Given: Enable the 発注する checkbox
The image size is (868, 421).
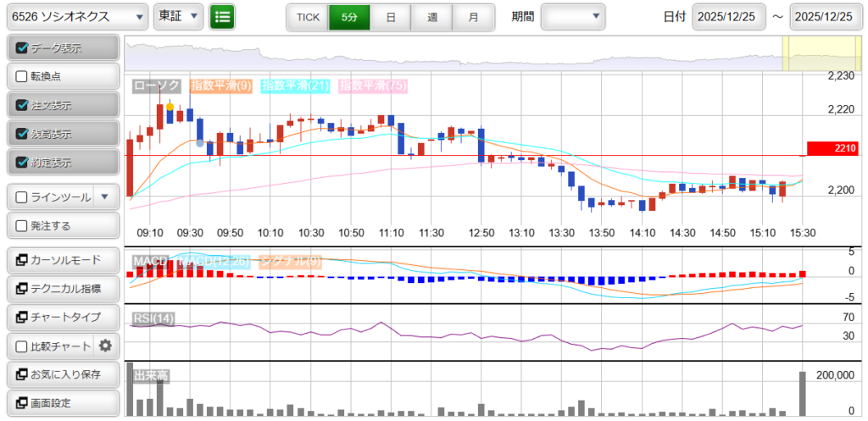Looking at the screenshot, I should (x=22, y=225).
